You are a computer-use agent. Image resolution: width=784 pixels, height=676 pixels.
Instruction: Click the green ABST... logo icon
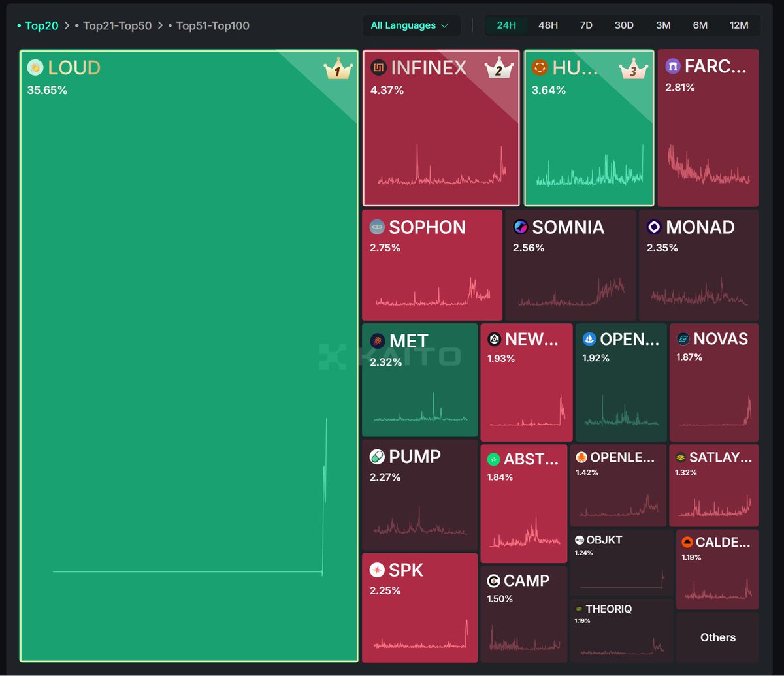(x=493, y=459)
